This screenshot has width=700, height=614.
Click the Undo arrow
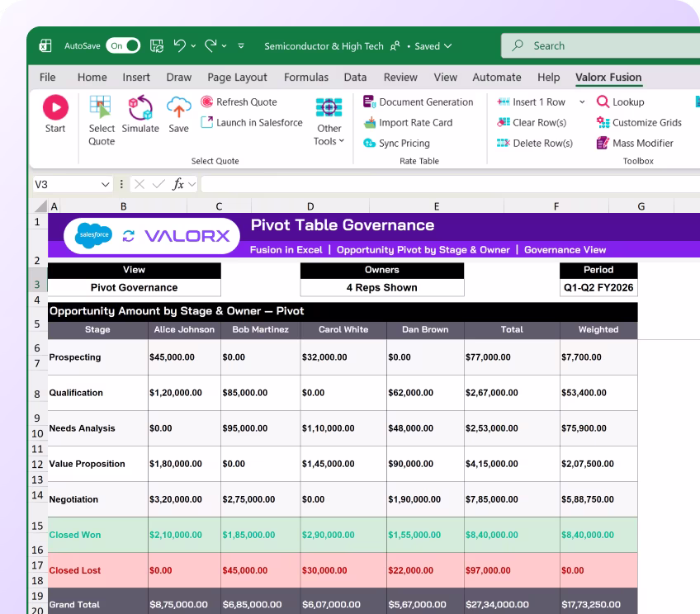tap(179, 45)
